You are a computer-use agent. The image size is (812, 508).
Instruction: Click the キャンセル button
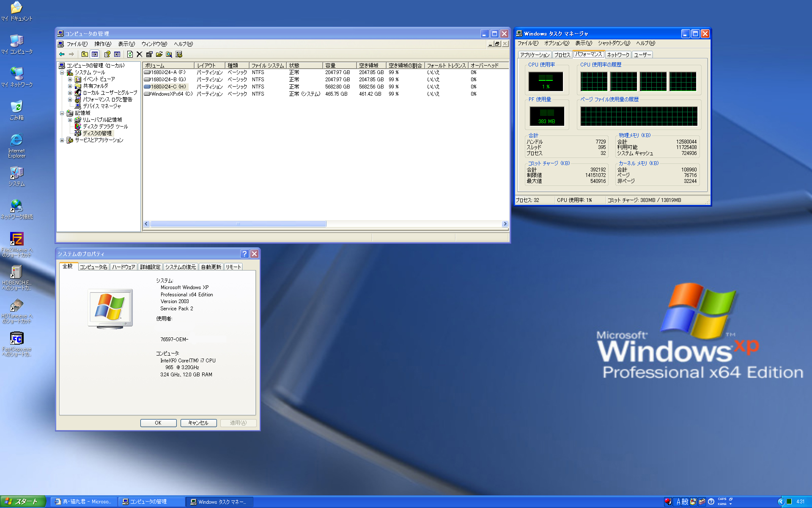[198, 423]
